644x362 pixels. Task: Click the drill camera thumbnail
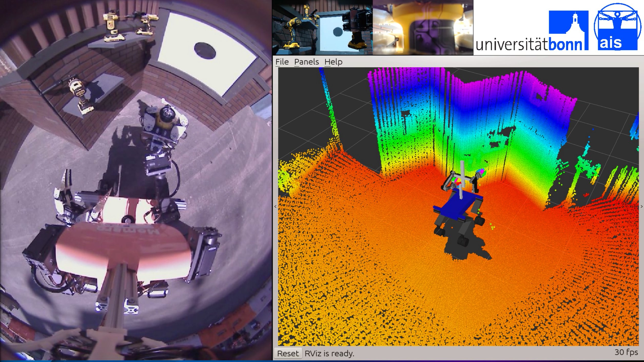coord(322,27)
